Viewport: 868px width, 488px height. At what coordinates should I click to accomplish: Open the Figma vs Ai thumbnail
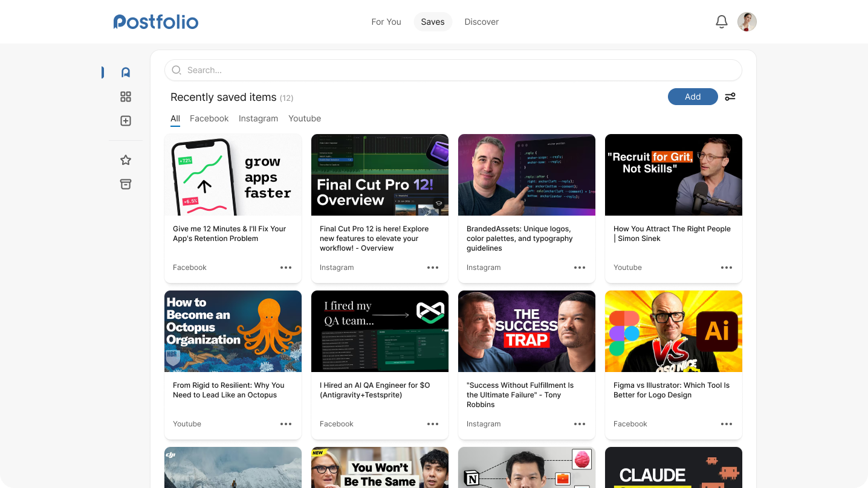pos(673,331)
